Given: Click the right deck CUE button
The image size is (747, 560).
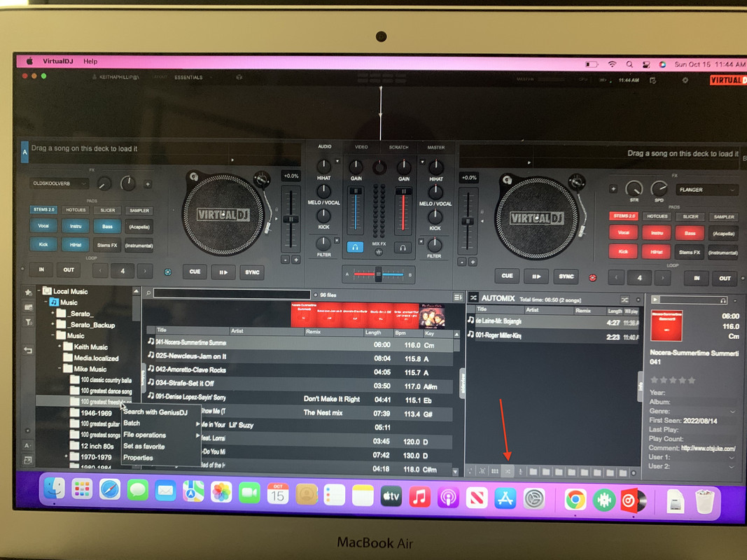Looking at the screenshot, I should (x=508, y=276).
